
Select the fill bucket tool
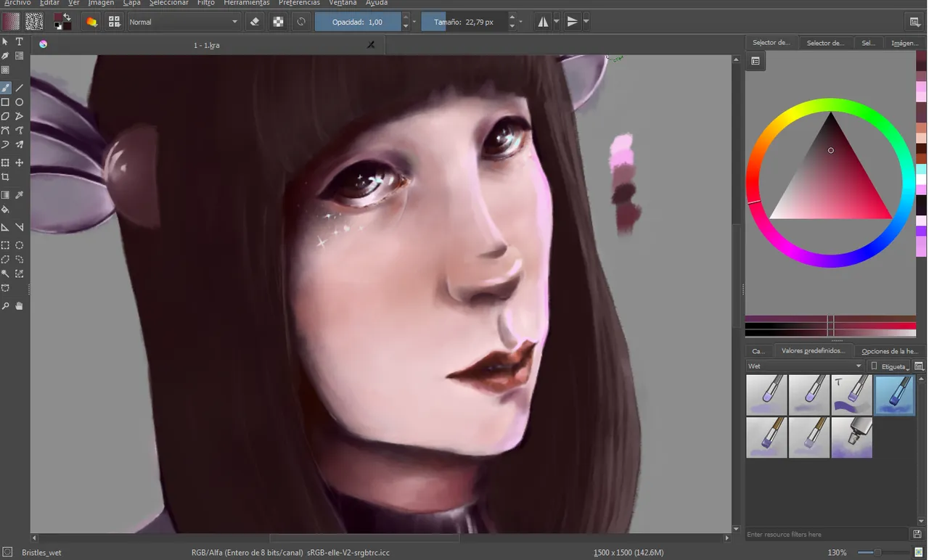(5, 209)
